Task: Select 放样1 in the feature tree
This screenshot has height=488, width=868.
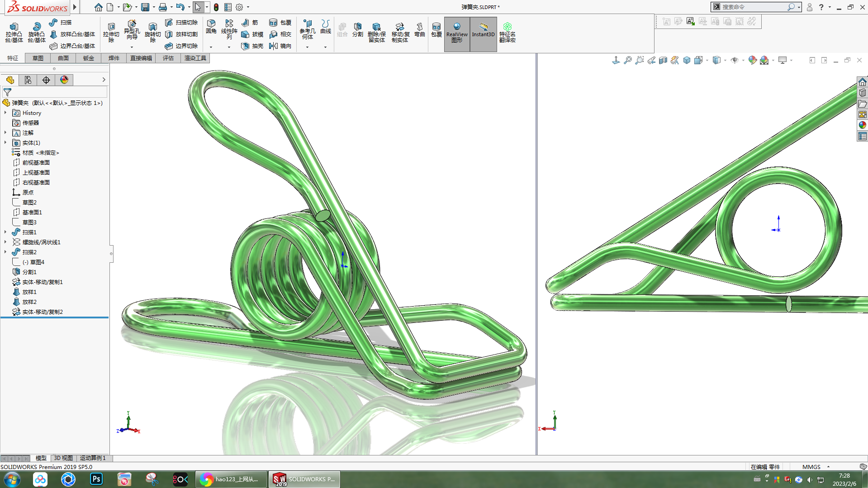Action: tap(29, 292)
